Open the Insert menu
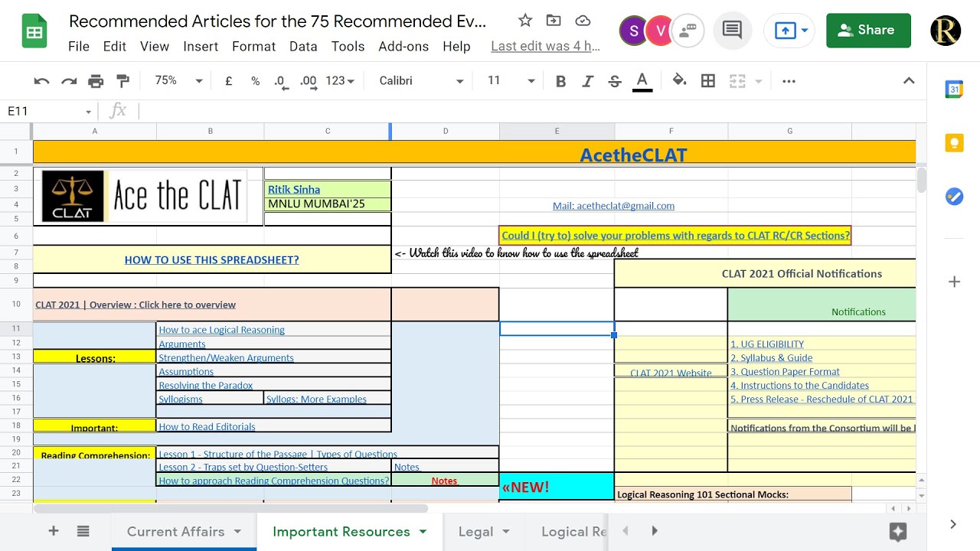 point(201,47)
